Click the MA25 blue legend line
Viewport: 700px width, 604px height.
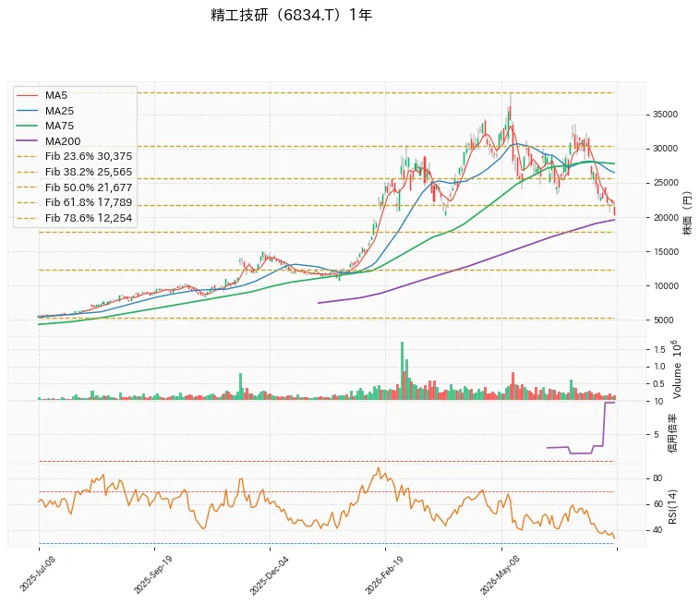coord(27,111)
